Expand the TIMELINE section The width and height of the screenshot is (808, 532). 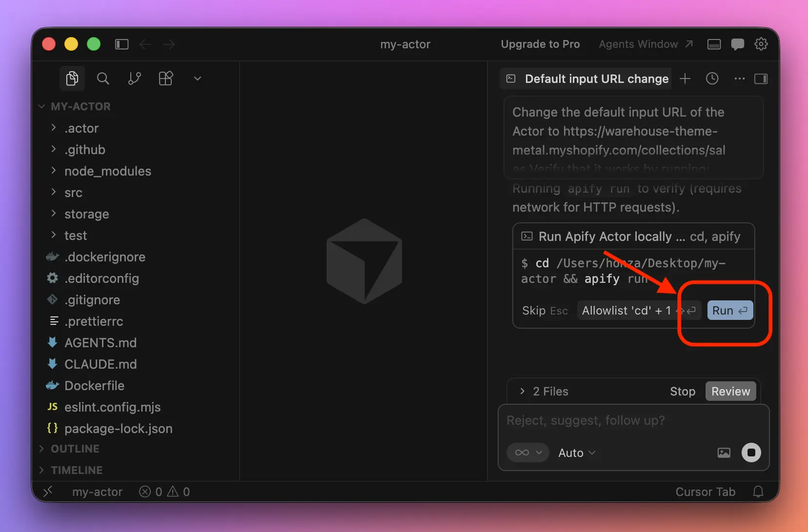[77, 470]
